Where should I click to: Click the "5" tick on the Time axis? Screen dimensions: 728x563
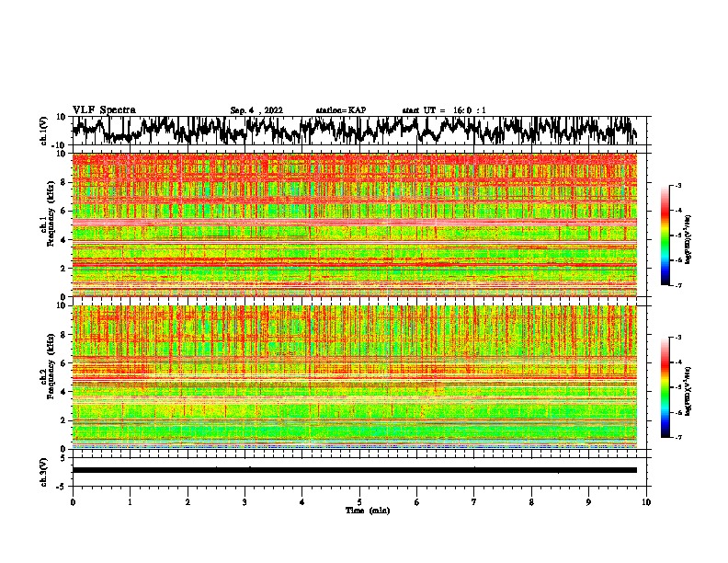[x=359, y=502]
